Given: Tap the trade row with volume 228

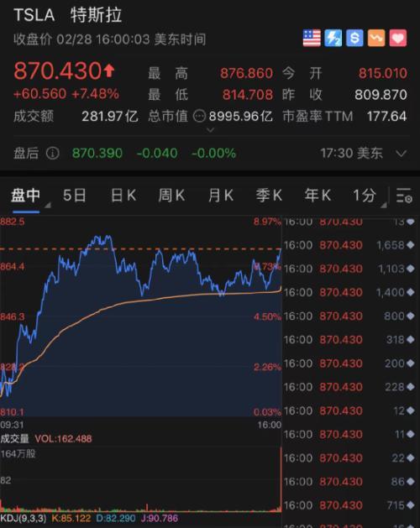Looking at the screenshot, I should 349,387.
